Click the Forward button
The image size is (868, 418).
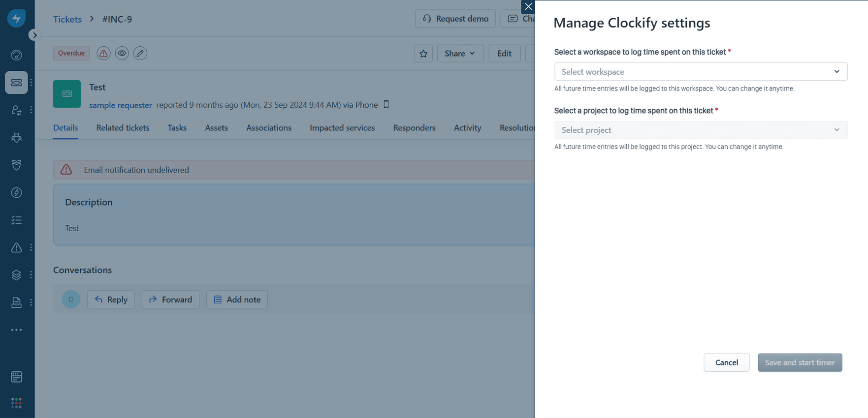click(170, 299)
